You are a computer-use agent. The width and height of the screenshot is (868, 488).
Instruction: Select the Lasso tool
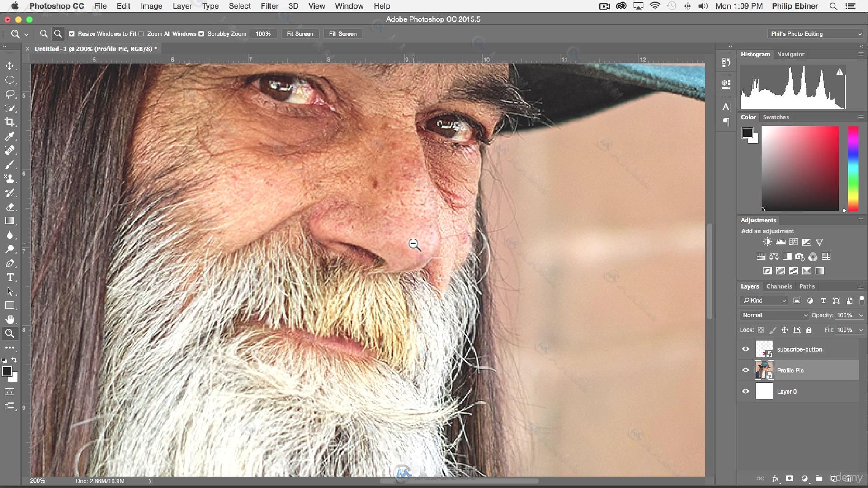point(9,94)
